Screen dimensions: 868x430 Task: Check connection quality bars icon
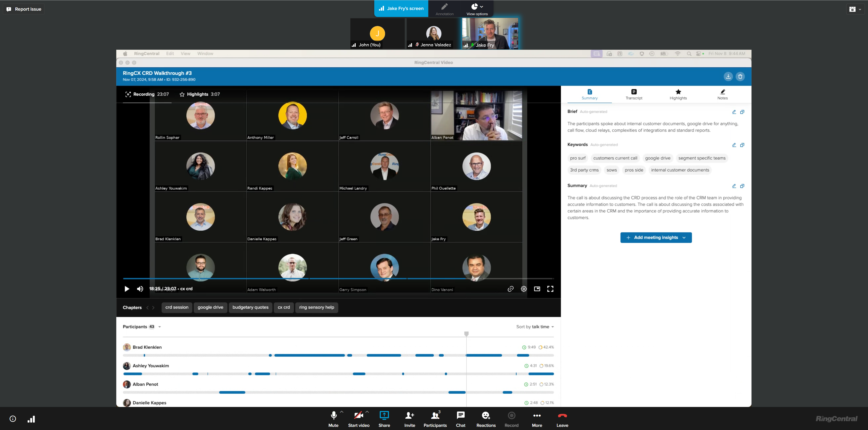point(31,419)
